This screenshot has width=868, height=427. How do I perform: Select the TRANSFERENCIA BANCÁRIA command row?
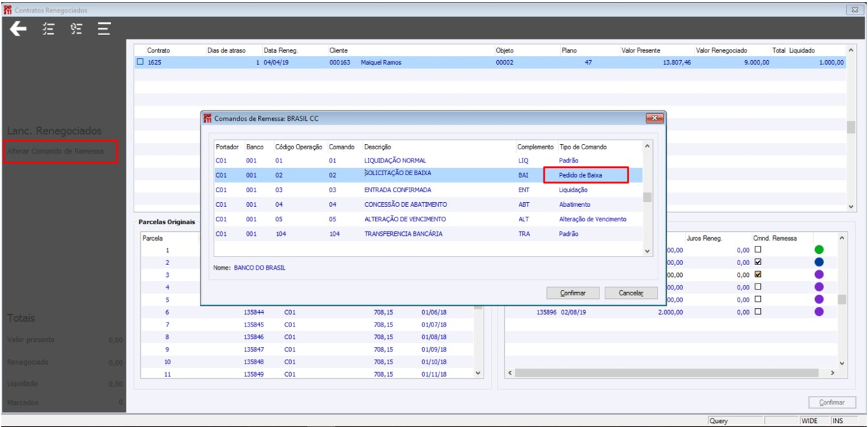[x=404, y=234]
